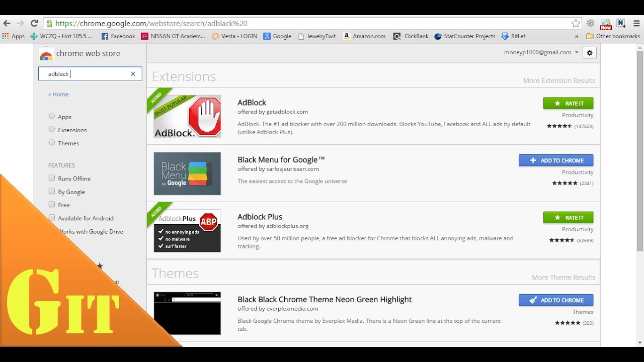Open the Apps bookmarks shortcut
644x362 pixels.
coord(14,36)
